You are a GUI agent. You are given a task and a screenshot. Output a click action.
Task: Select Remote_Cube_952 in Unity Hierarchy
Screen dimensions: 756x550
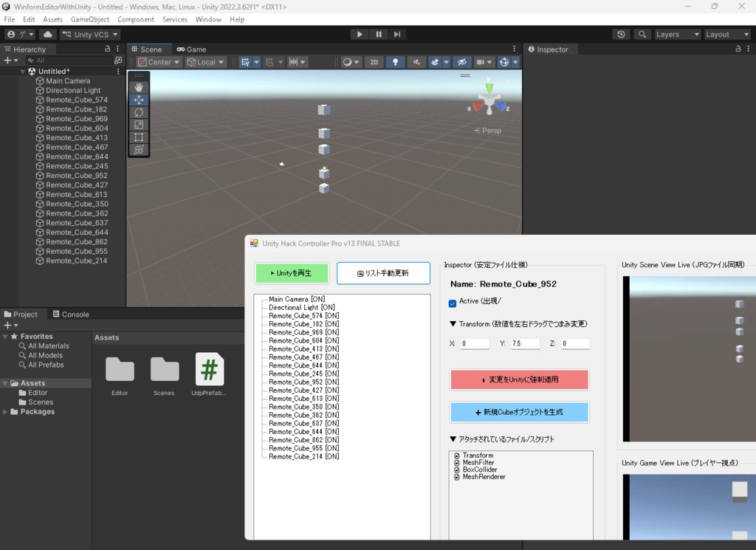tap(77, 176)
